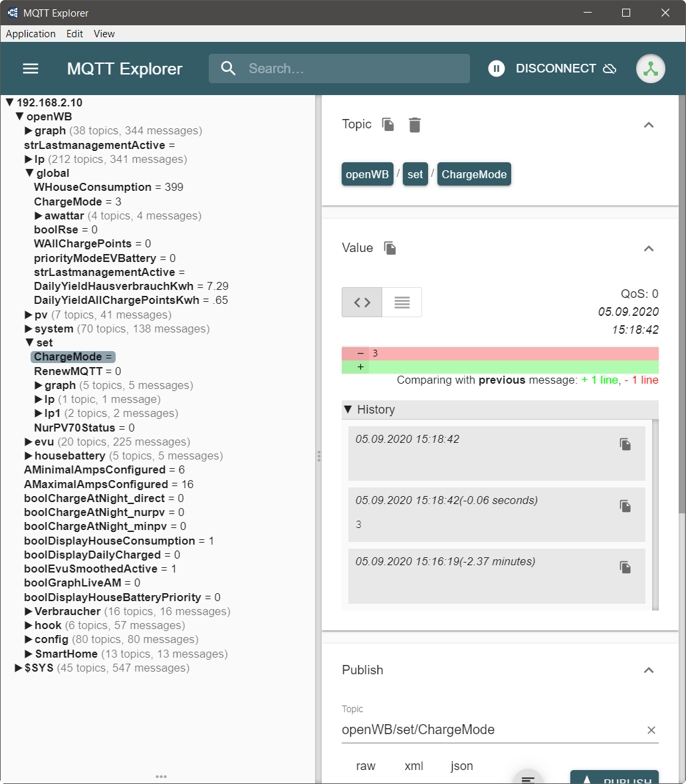Click the set topic breadcrumb chip
The image size is (686, 784).
[x=415, y=174]
